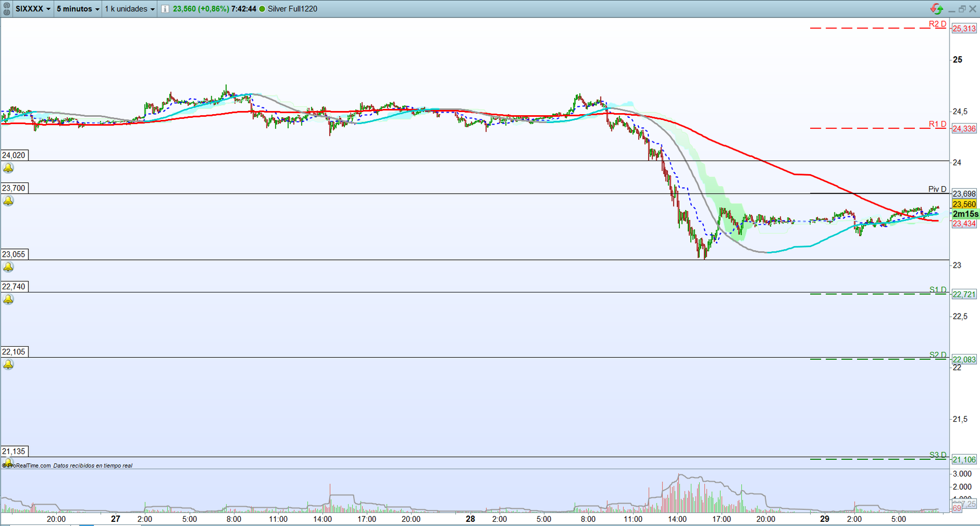980x526 pixels.
Task: Click the Piv D pivot label
Action: (x=937, y=189)
